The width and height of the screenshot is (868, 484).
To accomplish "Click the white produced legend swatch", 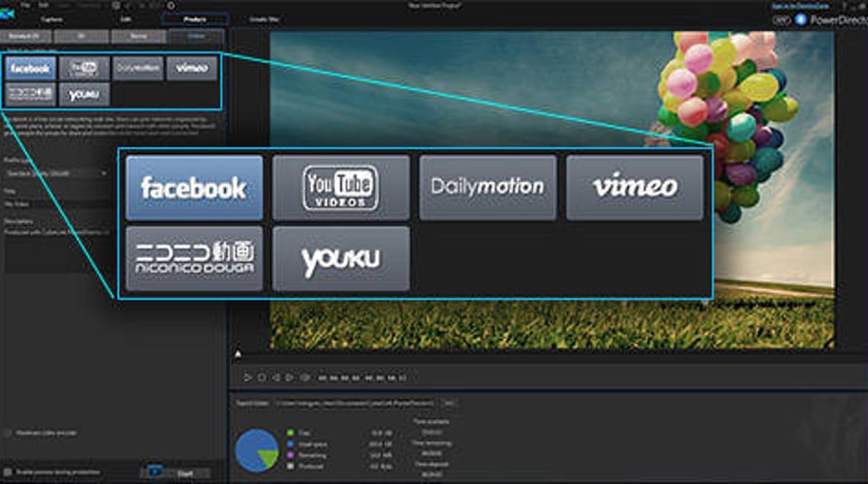I will [x=290, y=466].
